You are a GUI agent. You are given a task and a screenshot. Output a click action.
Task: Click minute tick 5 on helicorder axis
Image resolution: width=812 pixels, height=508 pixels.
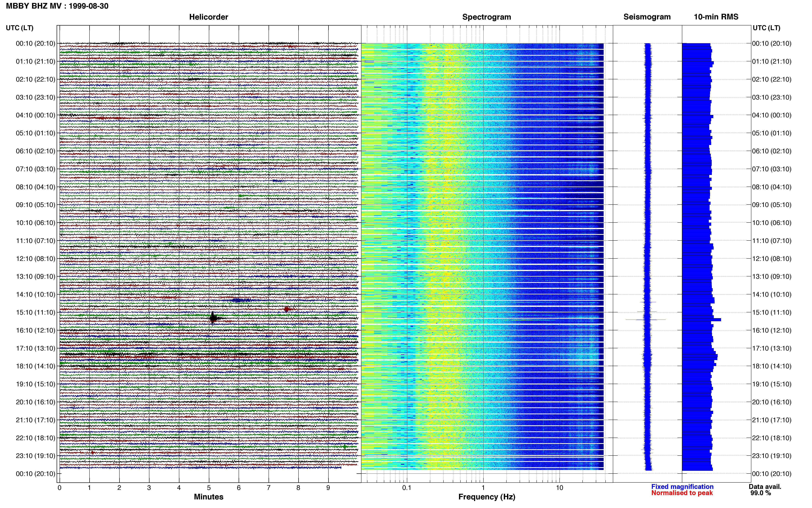(x=209, y=487)
